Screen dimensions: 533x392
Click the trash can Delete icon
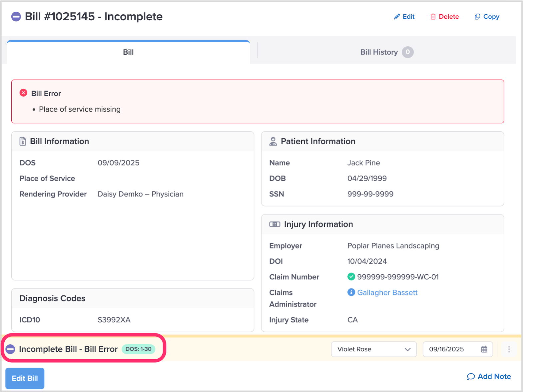433,17
